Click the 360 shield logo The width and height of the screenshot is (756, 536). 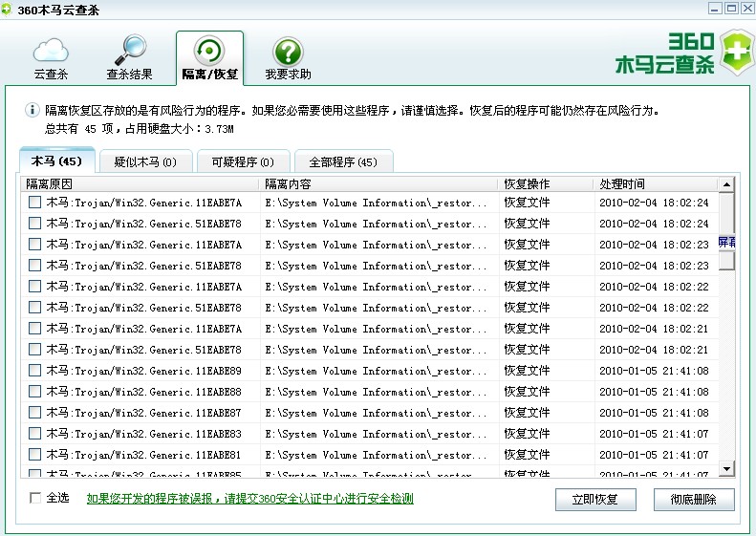click(x=737, y=53)
